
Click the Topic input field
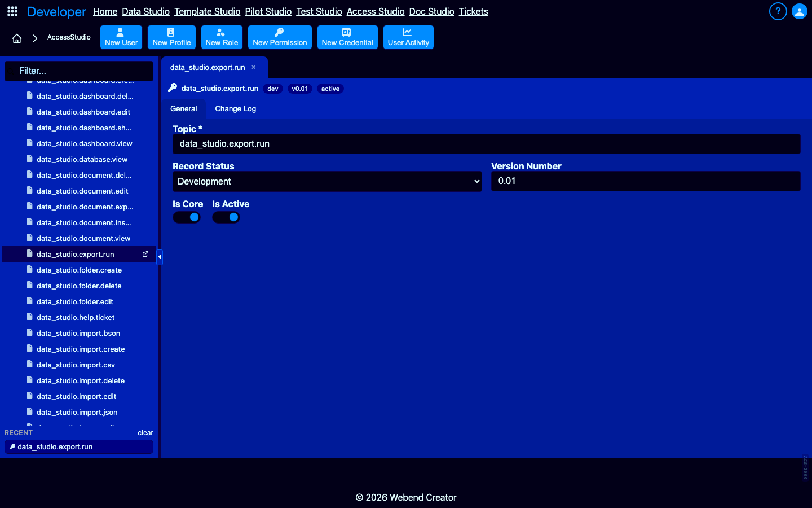(x=487, y=144)
